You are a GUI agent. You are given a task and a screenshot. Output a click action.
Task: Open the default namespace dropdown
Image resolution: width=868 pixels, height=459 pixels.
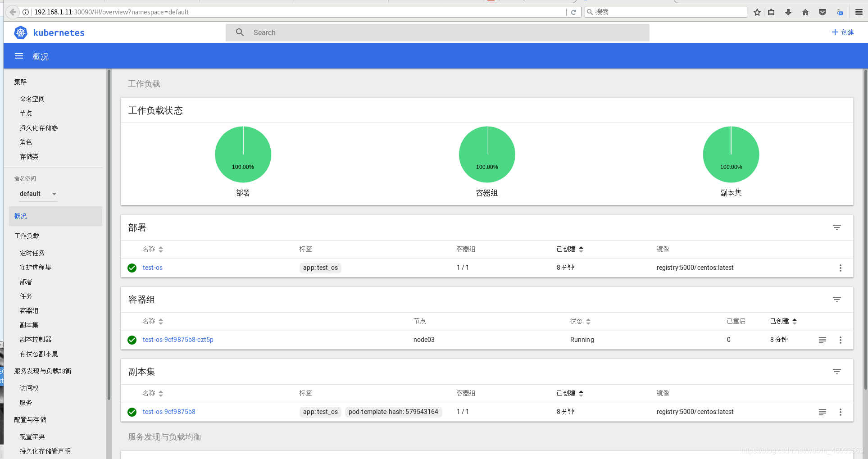tap(38, 194)
